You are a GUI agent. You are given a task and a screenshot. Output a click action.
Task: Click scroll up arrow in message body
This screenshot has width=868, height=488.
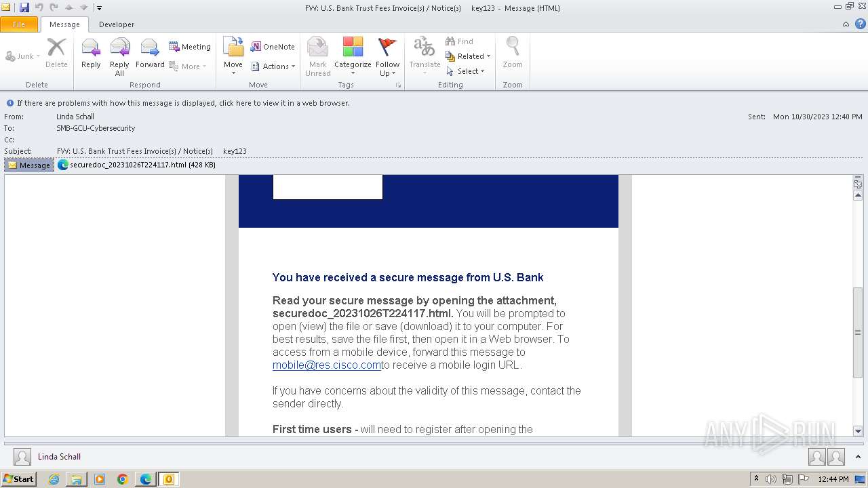click(858, 195)
